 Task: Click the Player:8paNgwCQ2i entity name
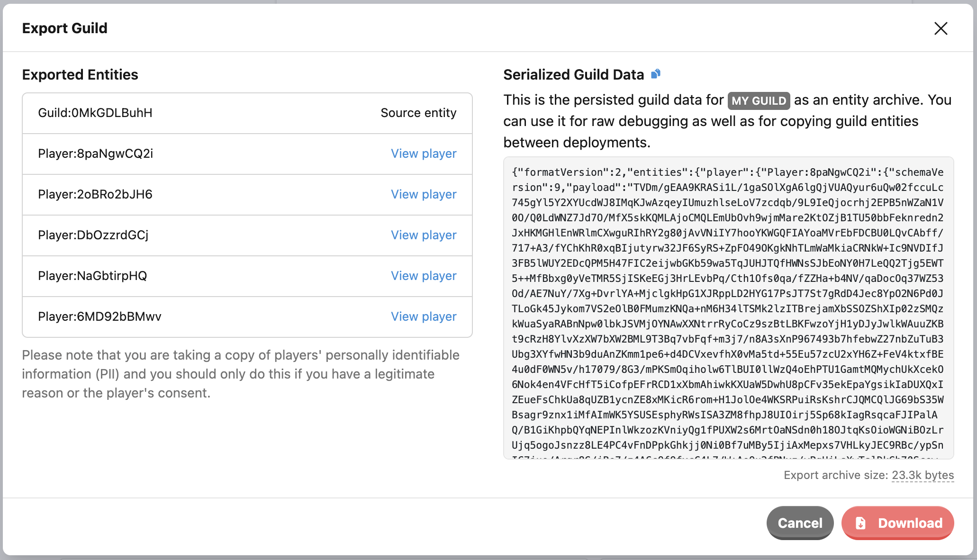(x=95, y=154)
